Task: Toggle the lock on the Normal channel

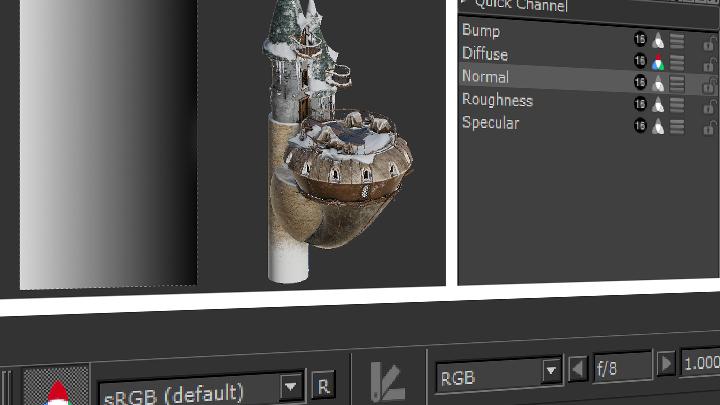Action: 710,84
